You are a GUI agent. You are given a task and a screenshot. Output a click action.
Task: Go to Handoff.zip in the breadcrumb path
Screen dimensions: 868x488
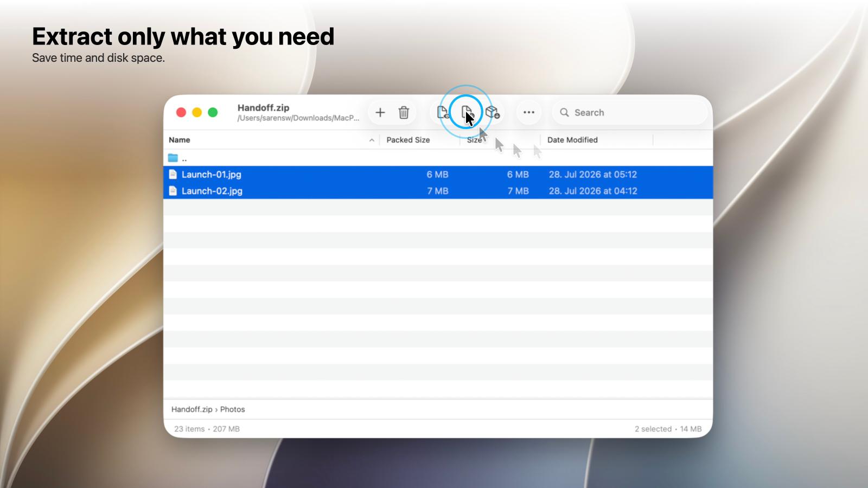pos(192,409)
